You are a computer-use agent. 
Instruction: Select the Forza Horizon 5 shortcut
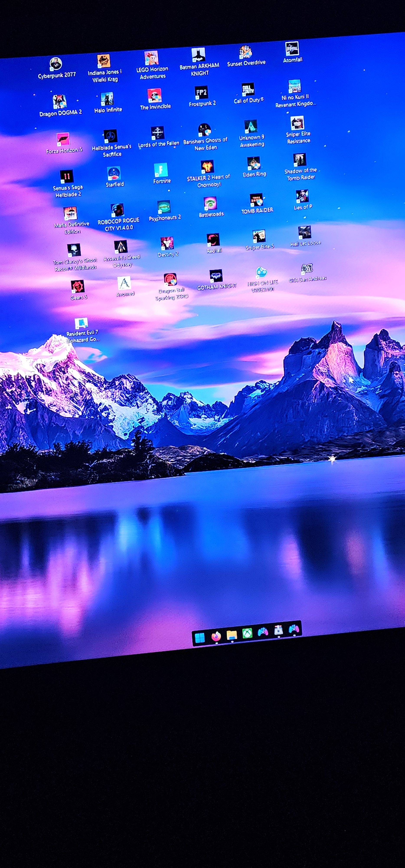63,139
